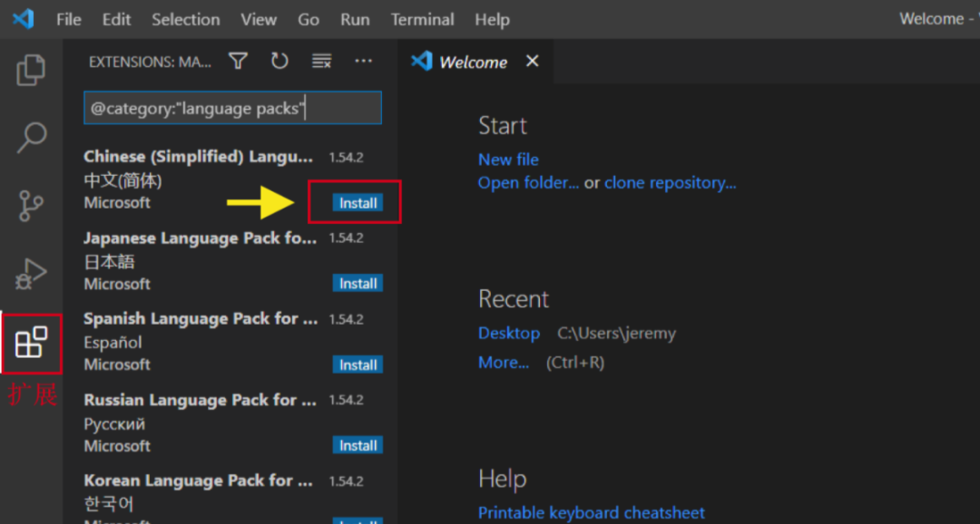The image size is (980, 524).
Task: Click the New file link
Action: (x=508, y=160)
